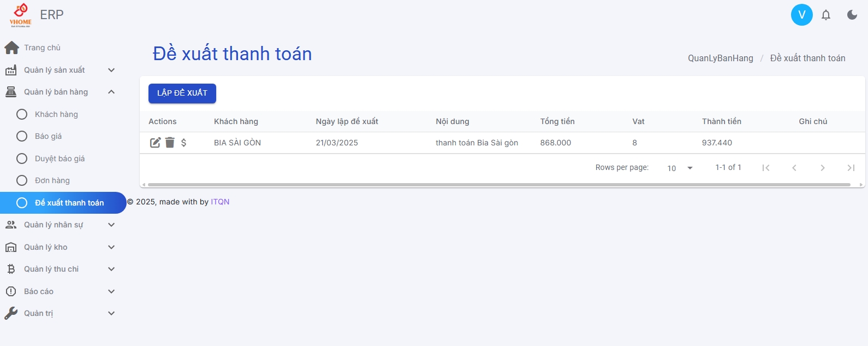Viewport: 868px width, 346px height.
Task: Click the first page pagination icon
Action: [766, 168]
